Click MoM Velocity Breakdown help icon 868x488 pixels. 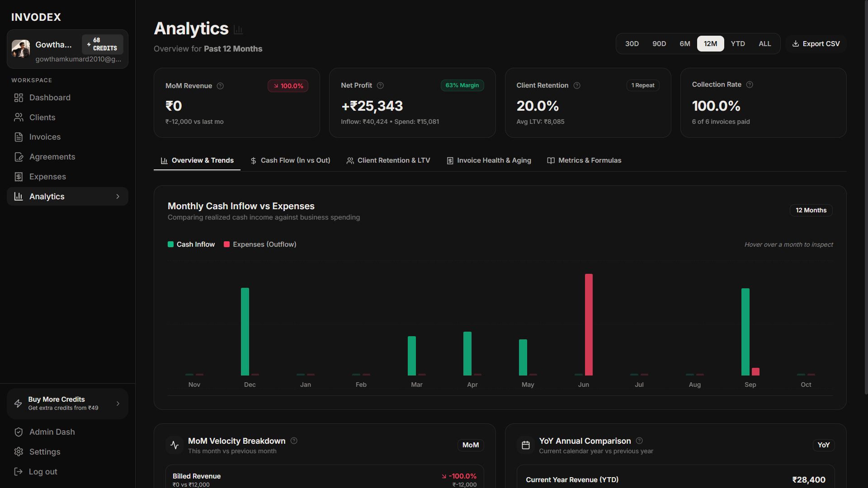294,441
